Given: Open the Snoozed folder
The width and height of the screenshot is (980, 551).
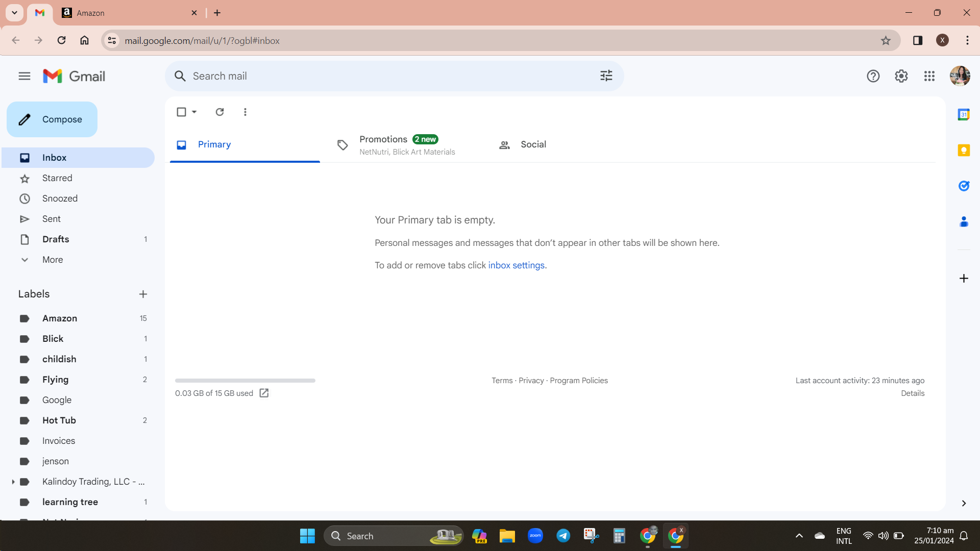Looking at the screenshot, I should click(x=78, y=198).
